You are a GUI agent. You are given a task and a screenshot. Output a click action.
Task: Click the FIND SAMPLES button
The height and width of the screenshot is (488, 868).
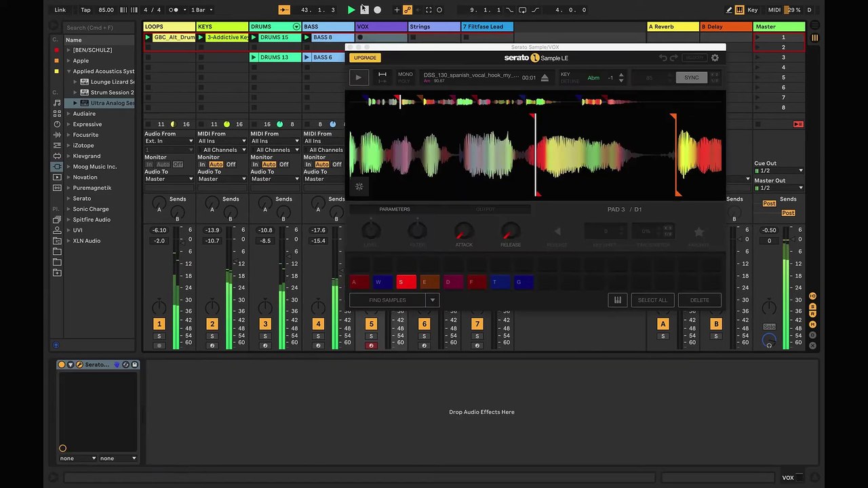coord(388,300)
